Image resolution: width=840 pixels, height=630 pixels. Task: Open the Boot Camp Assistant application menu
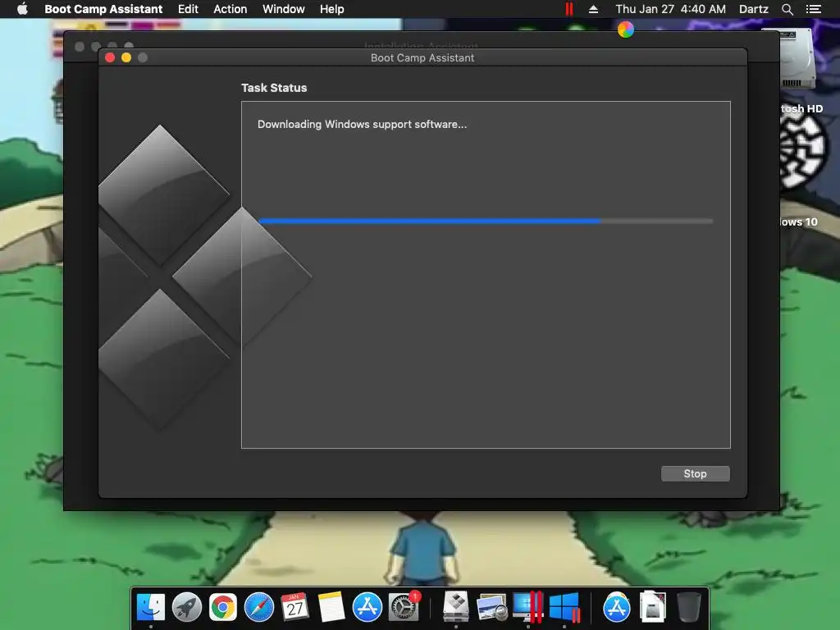[x=103, y=9]
